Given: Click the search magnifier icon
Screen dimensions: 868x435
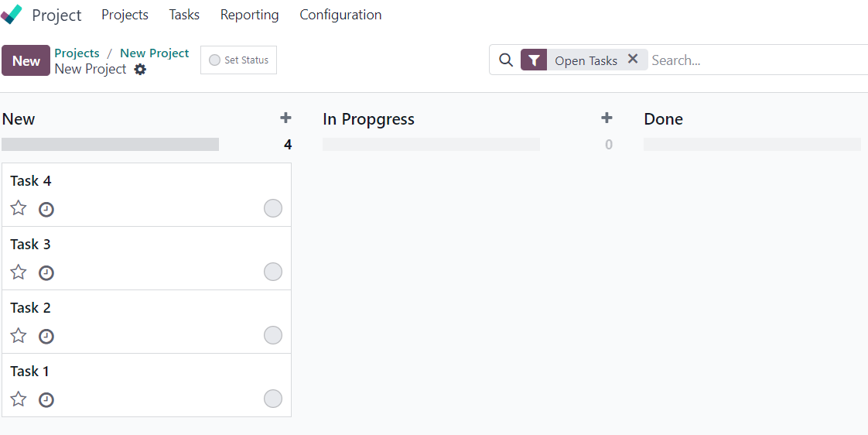Looking at the screenshot, I should point(506,60).
